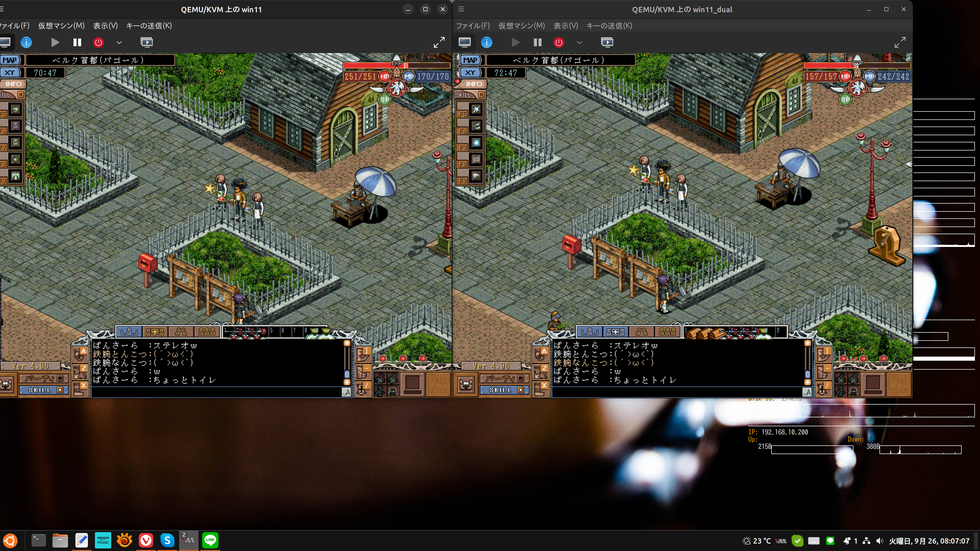Close the SKILL panel in right game

[482, 94]
